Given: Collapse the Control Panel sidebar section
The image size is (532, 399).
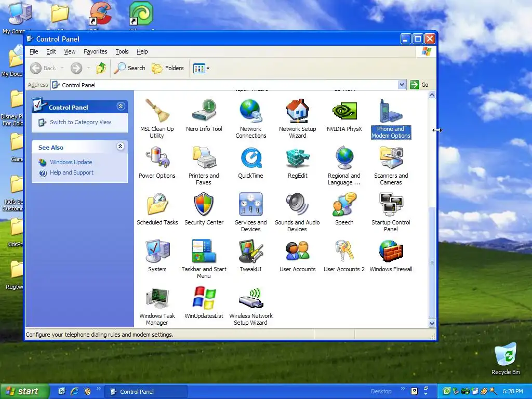Looking at the screenshot, I should click(121, 107).
